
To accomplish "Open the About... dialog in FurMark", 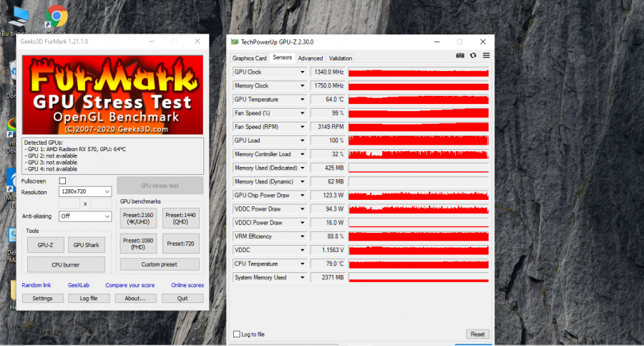I will click(135, 298).
